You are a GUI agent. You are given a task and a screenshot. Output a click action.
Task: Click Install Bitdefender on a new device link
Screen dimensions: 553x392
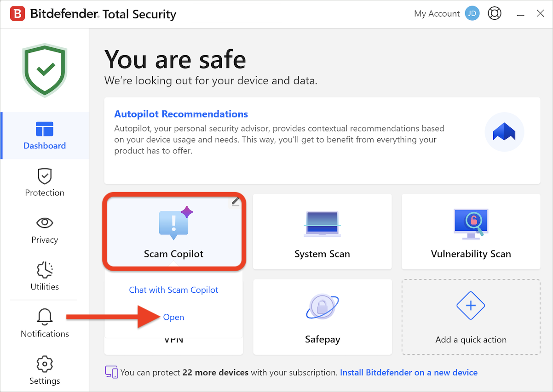click(x=409, y=372)
